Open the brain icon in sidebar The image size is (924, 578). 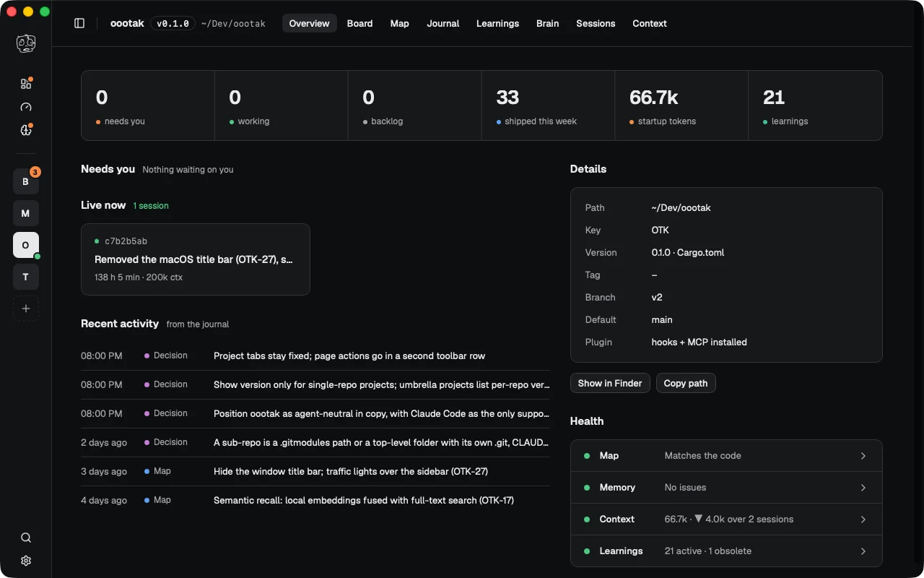26,130
